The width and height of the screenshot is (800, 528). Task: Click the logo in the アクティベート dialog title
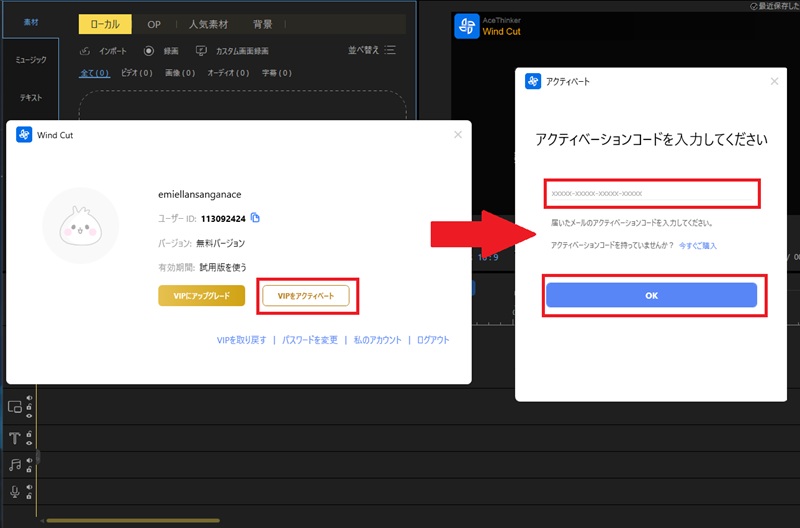click(533, 81)
